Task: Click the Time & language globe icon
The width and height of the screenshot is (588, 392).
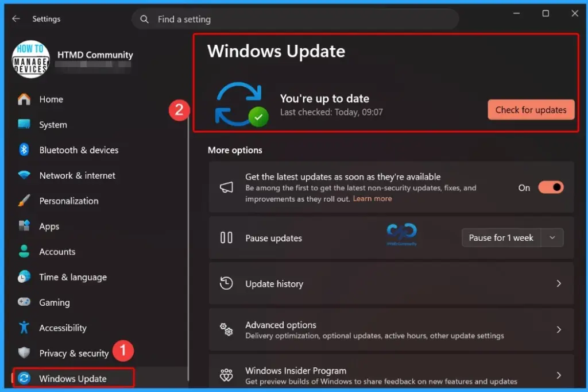Action: (x=24, y=276)
